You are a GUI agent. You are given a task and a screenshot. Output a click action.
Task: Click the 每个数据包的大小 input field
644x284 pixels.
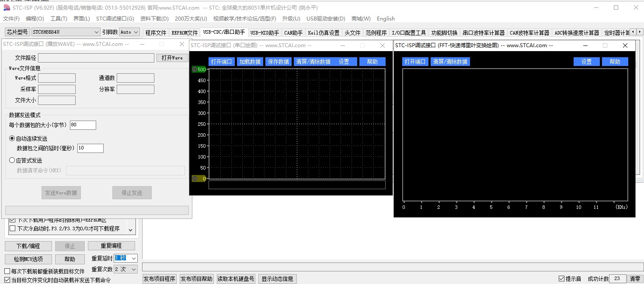[83, 125]
